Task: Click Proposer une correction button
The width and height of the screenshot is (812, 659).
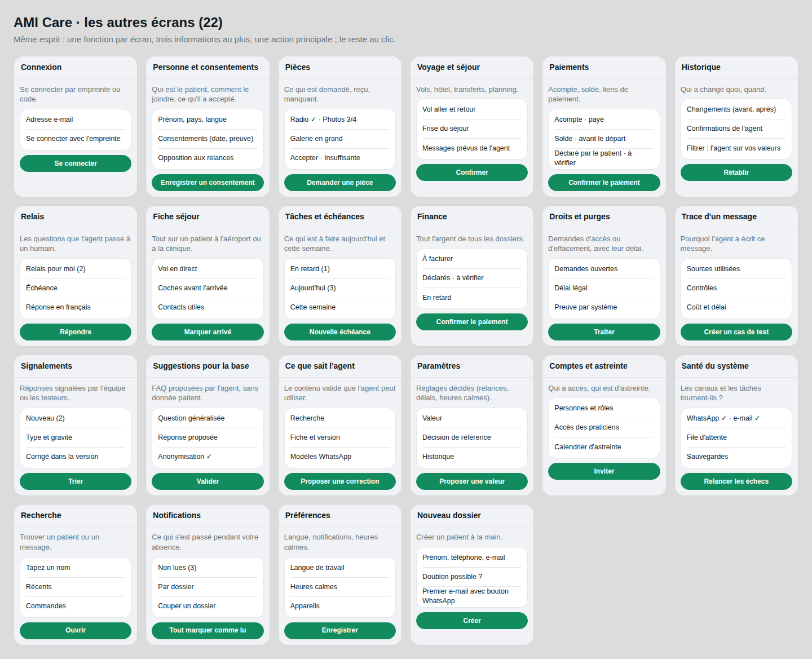Action: coord(340,481)
